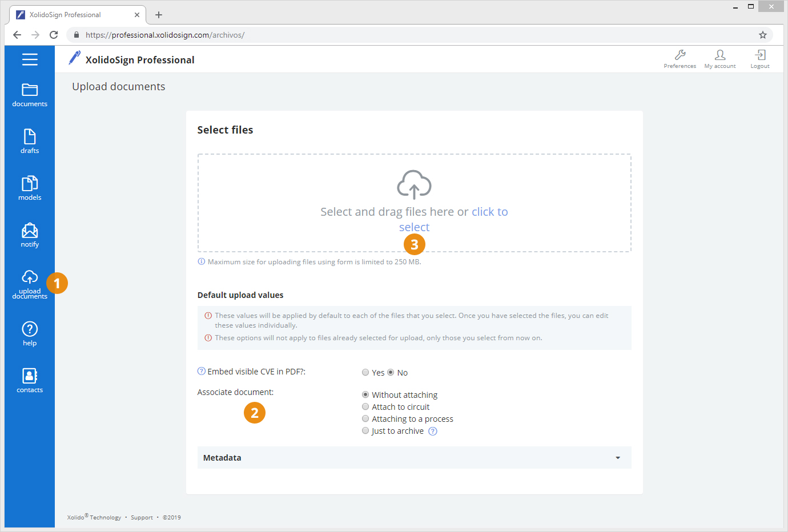Bookmark this page with the star icon
The height and width of the screenshot is (532, 788).
click(763, 35)
